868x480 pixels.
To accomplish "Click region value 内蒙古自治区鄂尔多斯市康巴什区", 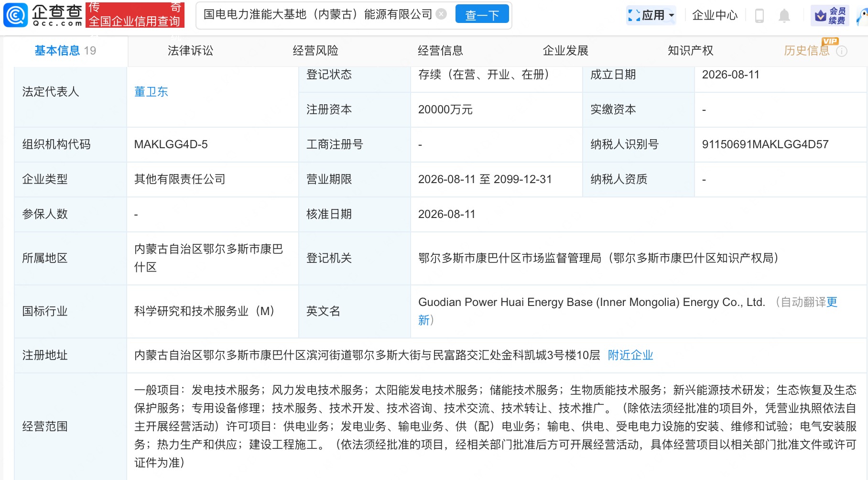I will pos(208,258).
